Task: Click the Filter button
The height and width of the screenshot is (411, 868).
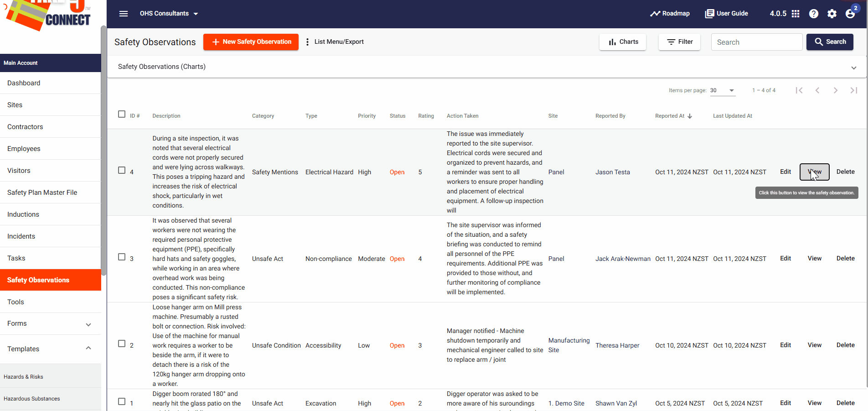Action: pos(679,42)
